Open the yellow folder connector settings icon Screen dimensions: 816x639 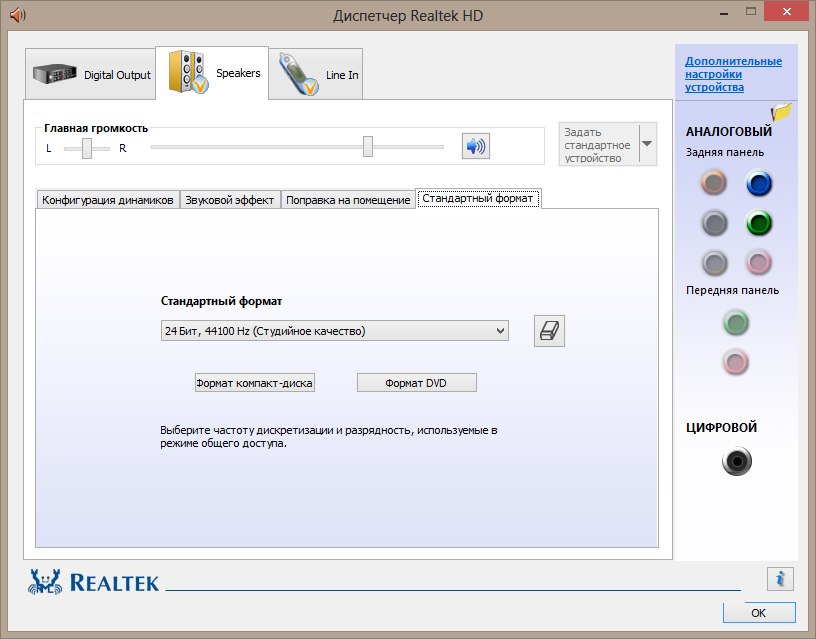click(x=781, y=111)
